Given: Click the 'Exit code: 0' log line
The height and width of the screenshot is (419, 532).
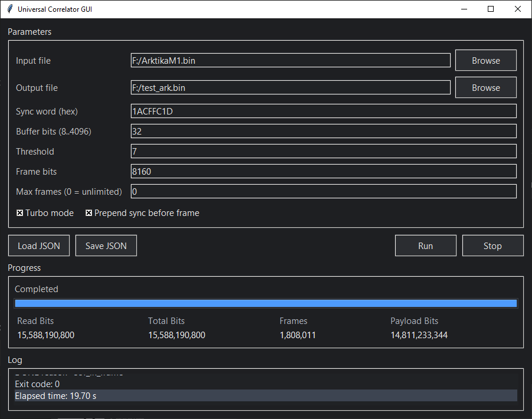Looking at the screenshot, I should [37, 384].
